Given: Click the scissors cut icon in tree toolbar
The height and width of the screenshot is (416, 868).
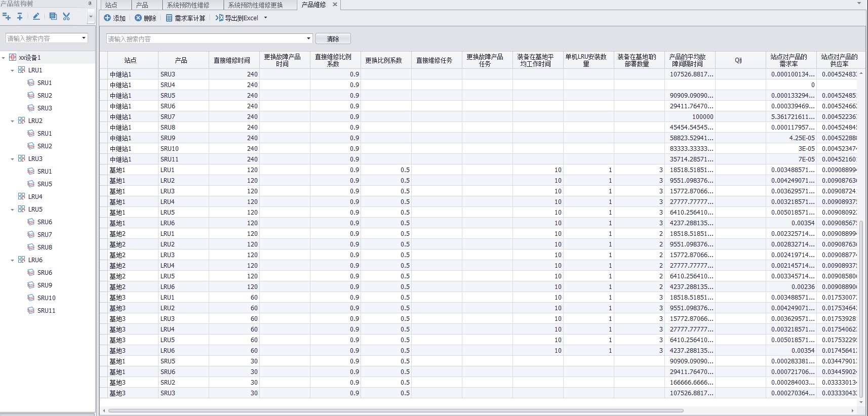Looking at the screenshot, I should (66, 17).
